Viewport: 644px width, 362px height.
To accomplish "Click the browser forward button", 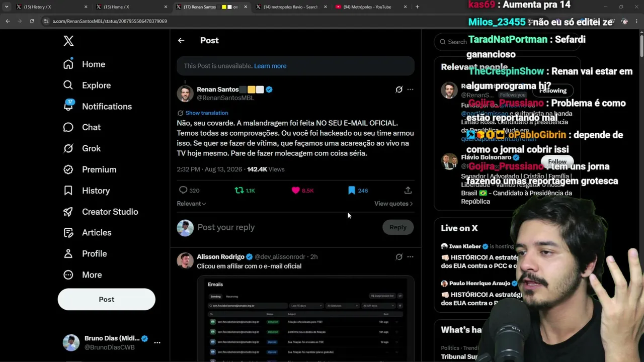I will [20, 21].
